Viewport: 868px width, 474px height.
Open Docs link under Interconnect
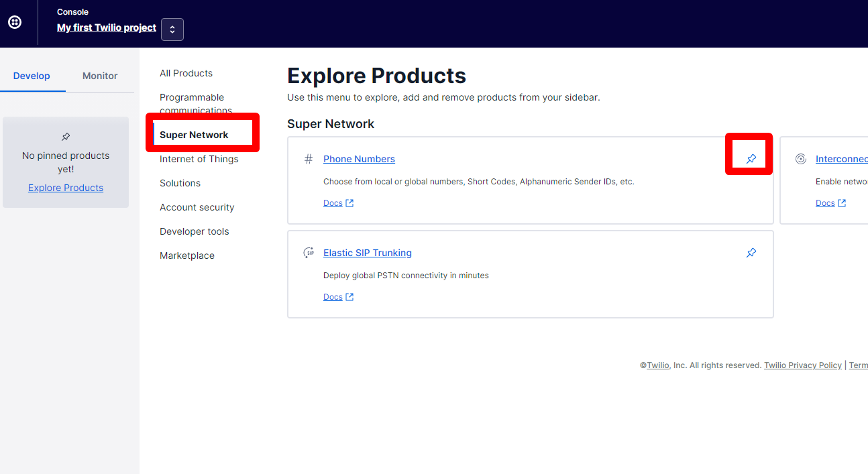pos(825,203)
